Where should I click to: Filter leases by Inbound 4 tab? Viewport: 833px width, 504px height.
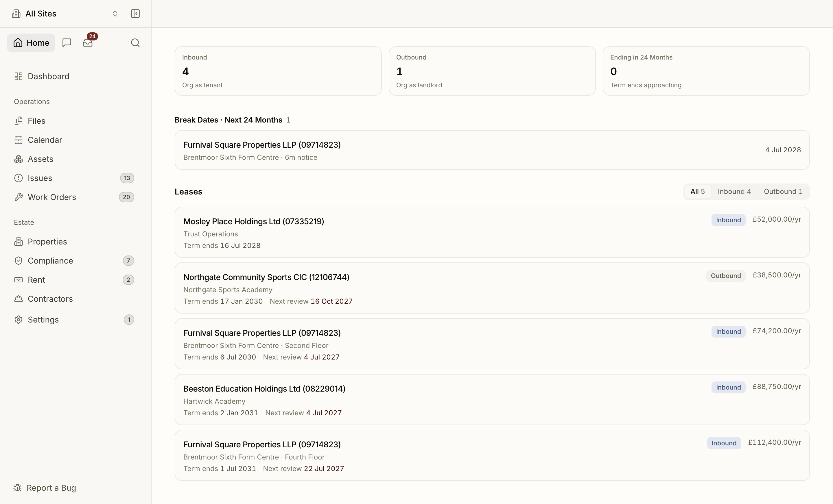click(x=734, y=192)
